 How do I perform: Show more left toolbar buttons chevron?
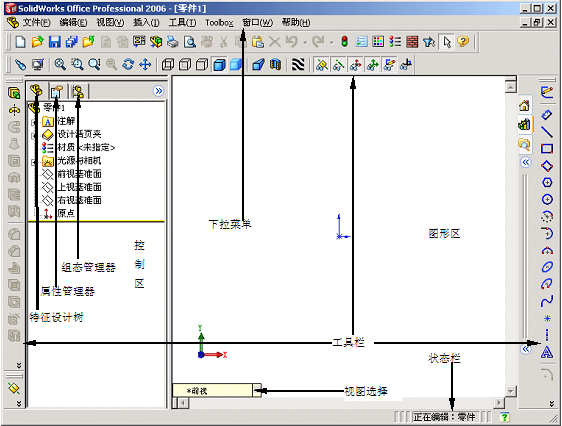pyautogui.click(x=19, y=365)
